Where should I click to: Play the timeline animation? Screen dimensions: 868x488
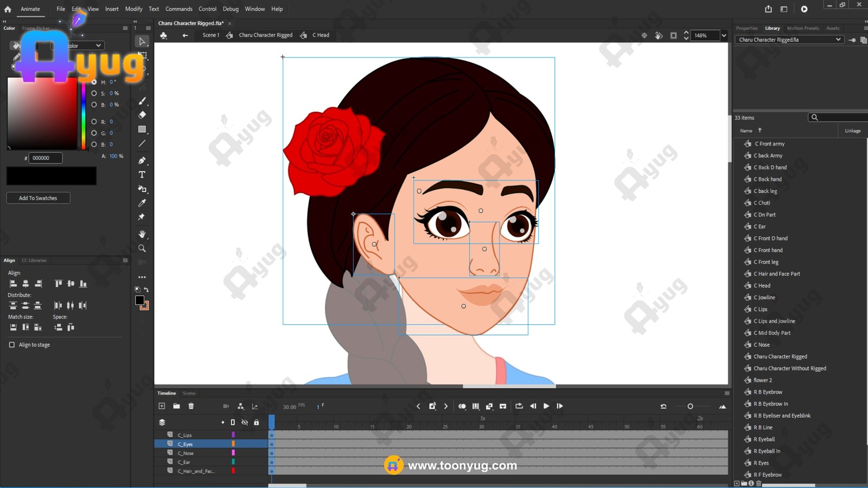point(546,406)
